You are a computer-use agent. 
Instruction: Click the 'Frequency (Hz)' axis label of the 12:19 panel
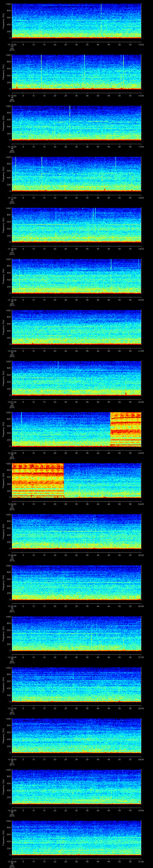coord(3,276)
